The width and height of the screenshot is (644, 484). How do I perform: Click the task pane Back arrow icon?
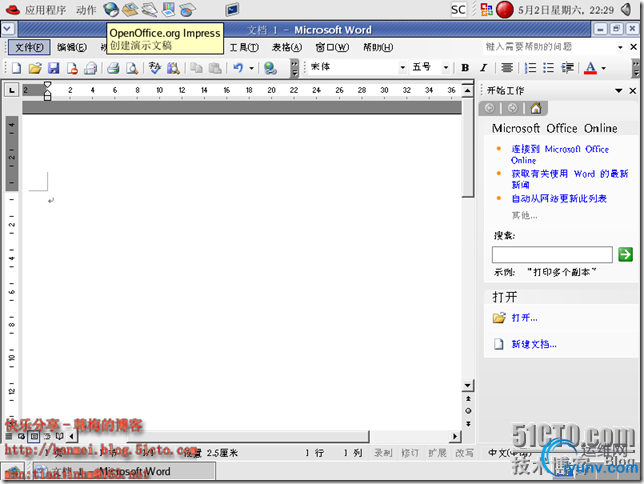point(490,108)
